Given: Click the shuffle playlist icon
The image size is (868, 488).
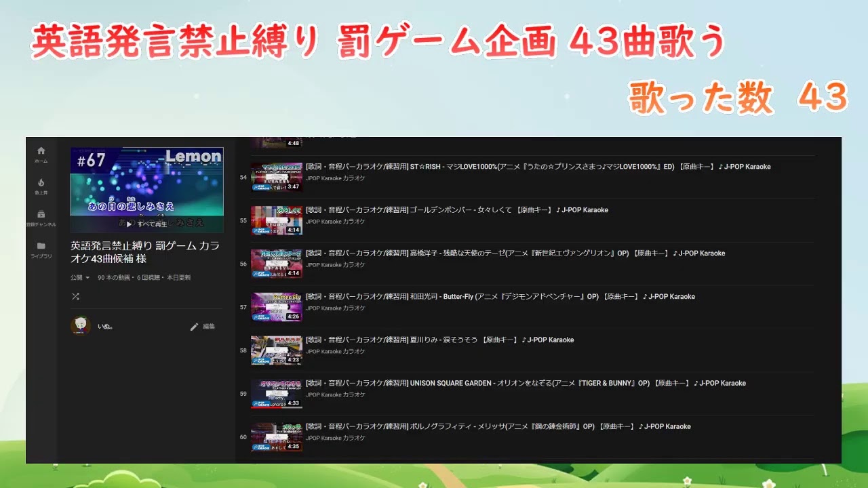Looking at the screenshot, I should 75,296.
